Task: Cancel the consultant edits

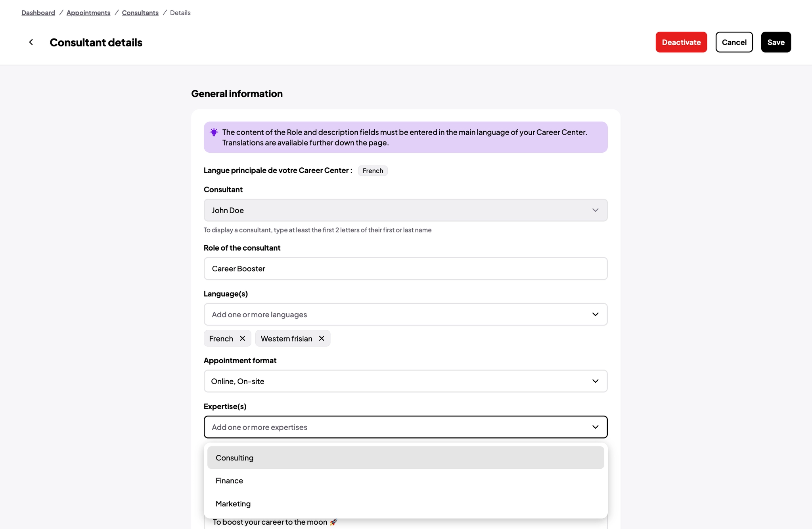Action: click(x=734, y=42)
